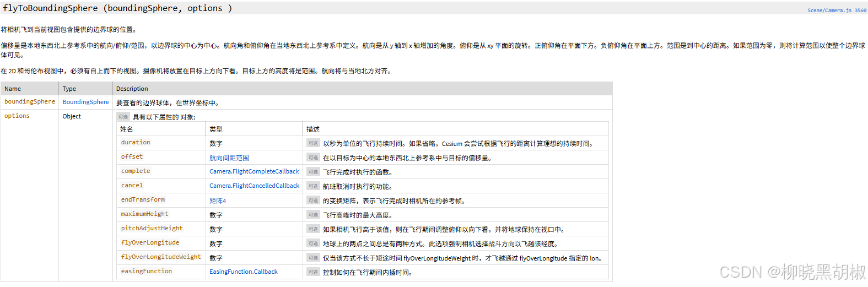Click the flyOverLongitude description 地球上的两点之间
868x287 pixels.
click(442, 244)
